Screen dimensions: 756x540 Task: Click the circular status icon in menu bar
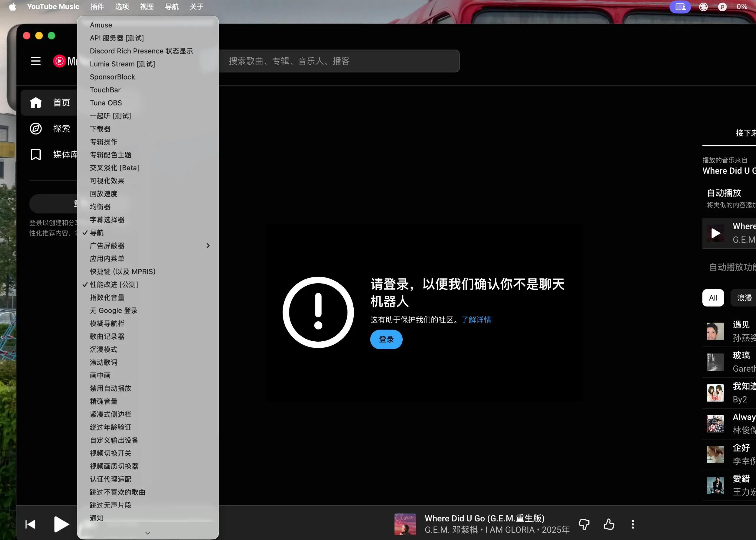(x=703, y=7)
